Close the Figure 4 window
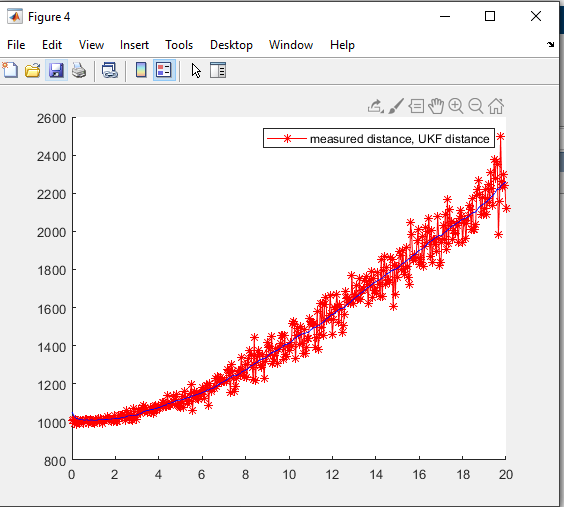This screenshot has height=507, width=564. 536,16
